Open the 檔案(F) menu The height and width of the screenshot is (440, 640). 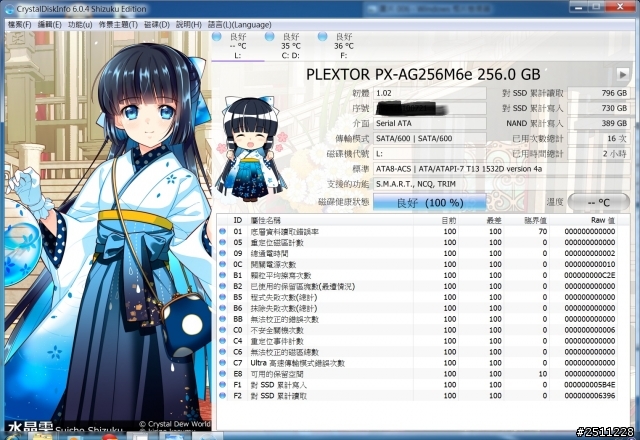[20, 24]
